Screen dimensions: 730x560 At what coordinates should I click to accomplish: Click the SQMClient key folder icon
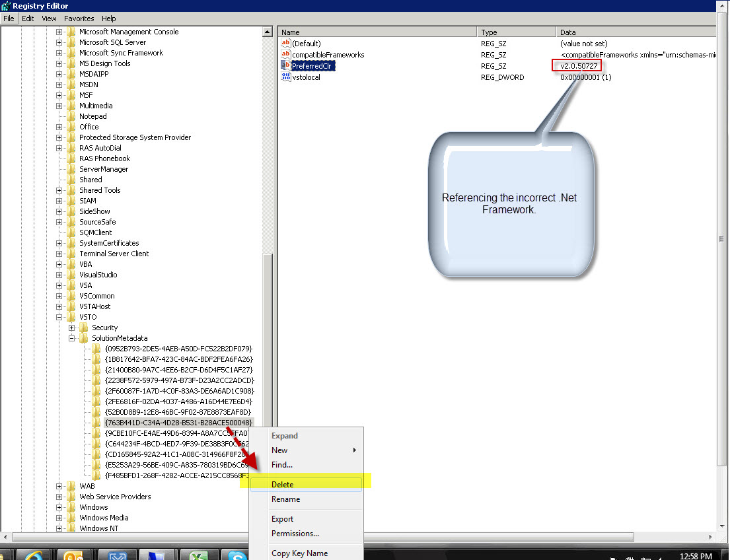(x=71, y=232)
